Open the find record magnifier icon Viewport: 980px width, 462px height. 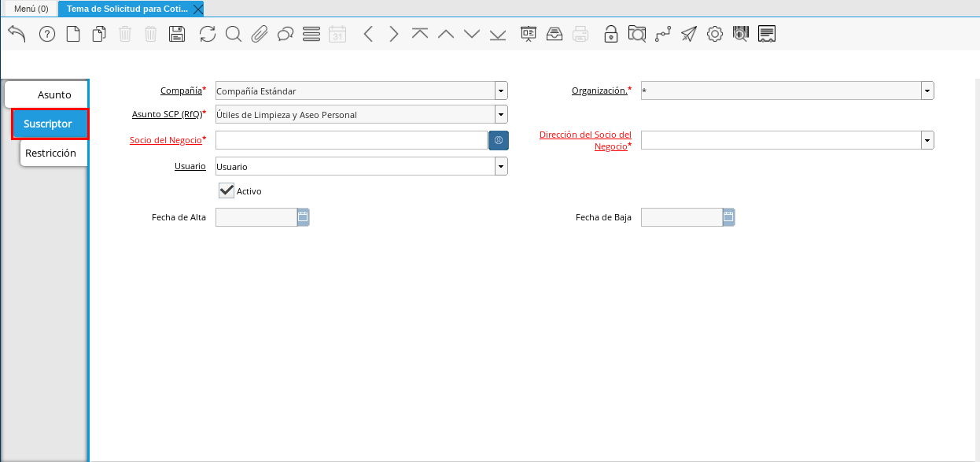click(x=234, y=34)
